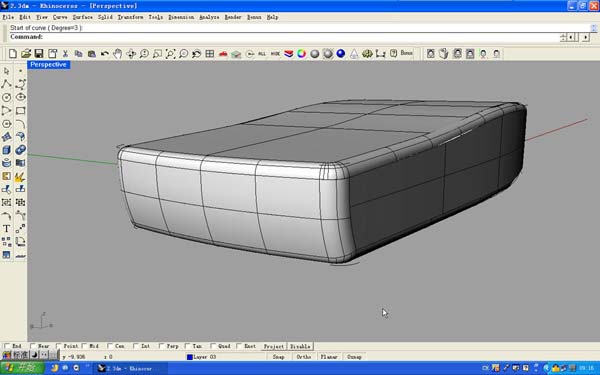Click the Undo arrow icon
Image resolution: width=600 pixels, height=375 pixels.
click(104, 54)
